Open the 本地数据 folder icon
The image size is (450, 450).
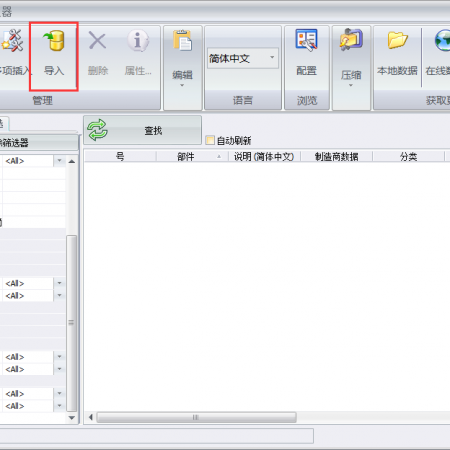click(397, 40)
